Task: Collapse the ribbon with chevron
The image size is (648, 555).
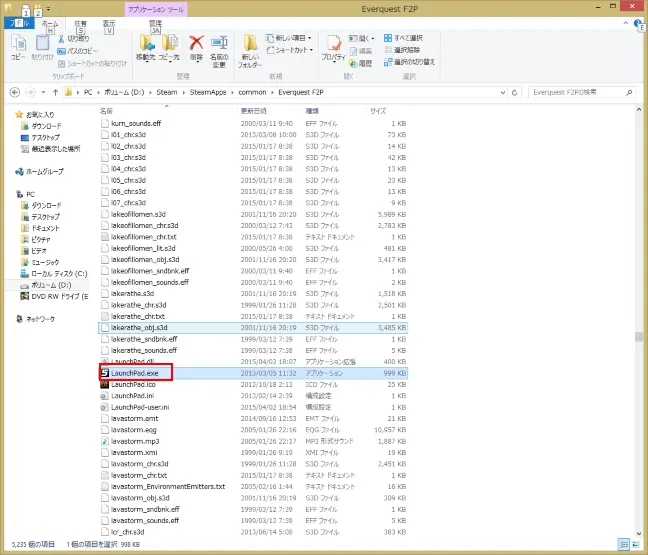Action: (x=626, y=23)
